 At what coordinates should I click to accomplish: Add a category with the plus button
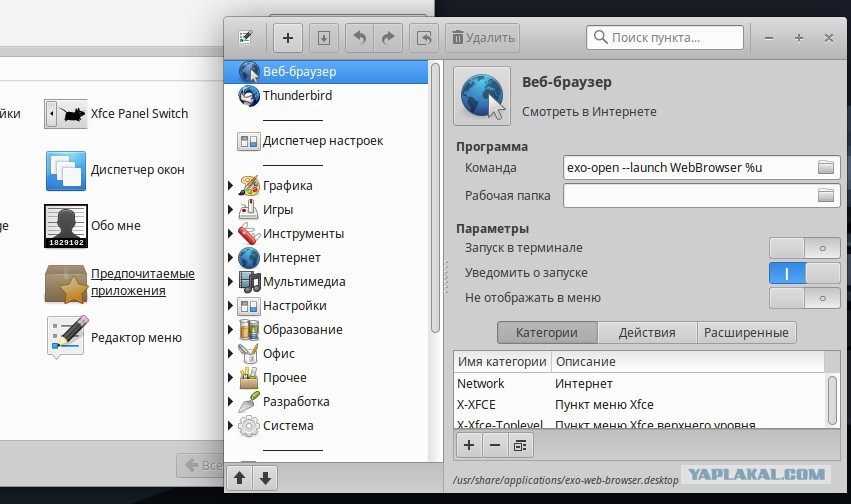tap(469, 445)
